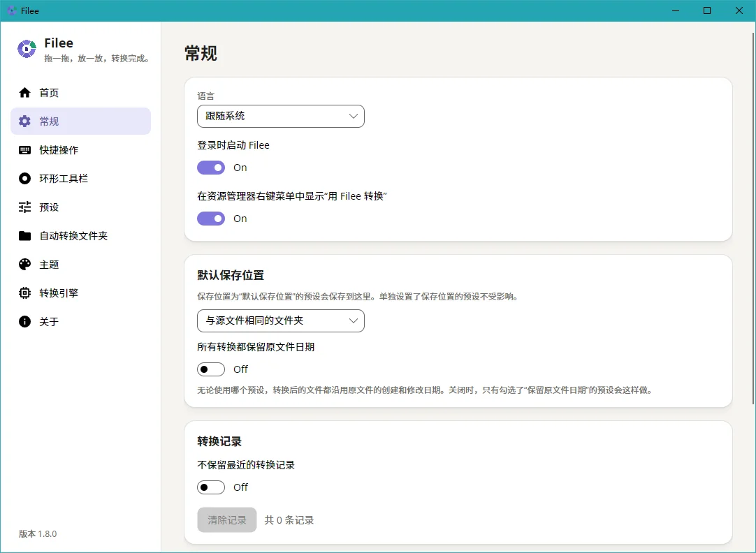
Task: Click the 拖一拖，放一放，转换完成。 tagline
Action: 98,59
